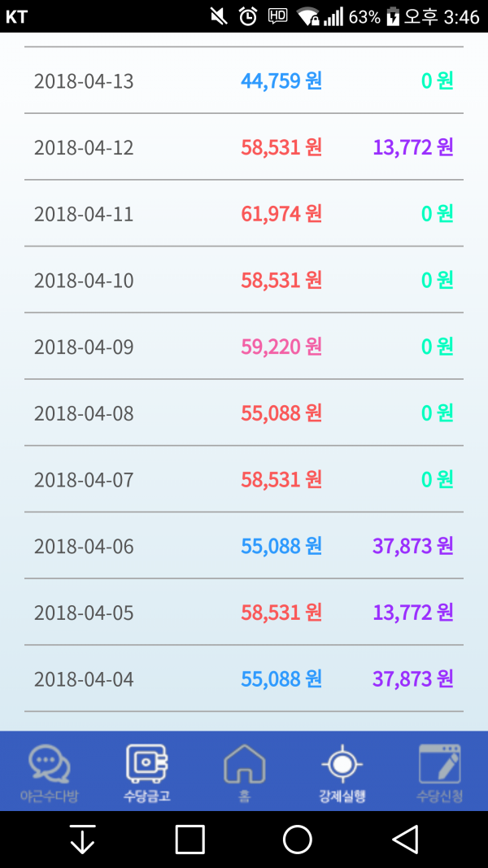Tap the pink 59,220 원 amount
The width and height of the screenshot is (488, 868).
click(281, 347)
